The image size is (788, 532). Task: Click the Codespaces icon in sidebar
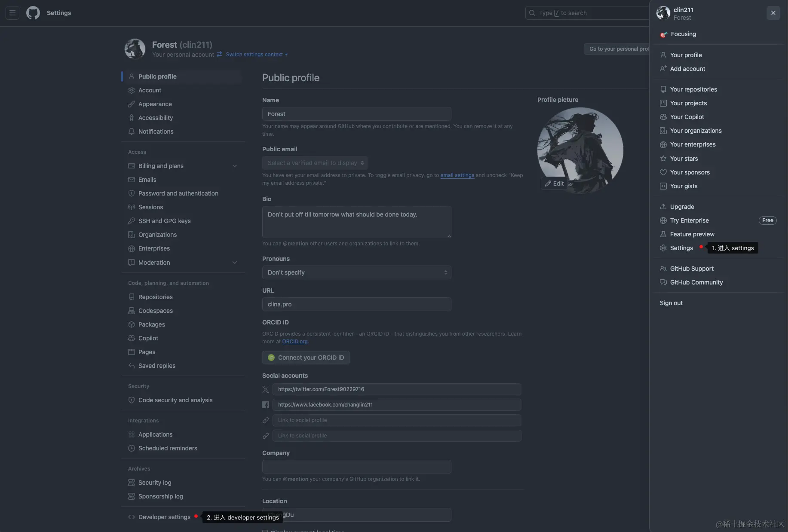pos(132,311)
